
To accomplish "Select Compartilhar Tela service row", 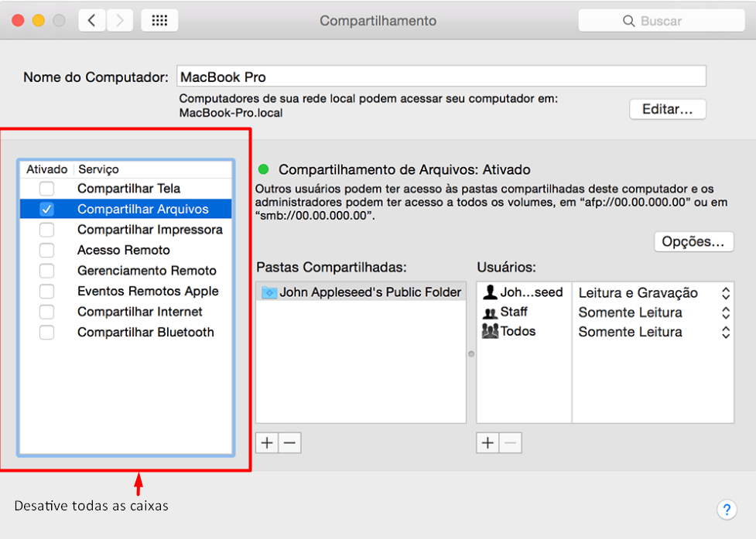I will click(x=126, y=189).
